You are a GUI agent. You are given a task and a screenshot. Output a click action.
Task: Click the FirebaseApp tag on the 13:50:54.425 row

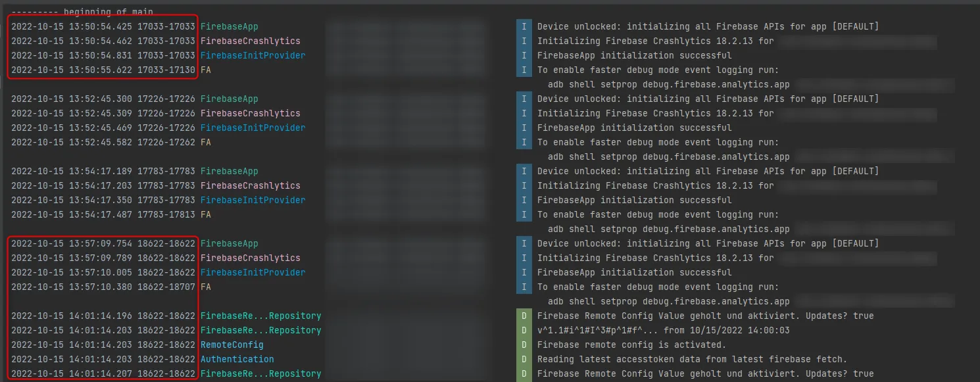point(229,27)
